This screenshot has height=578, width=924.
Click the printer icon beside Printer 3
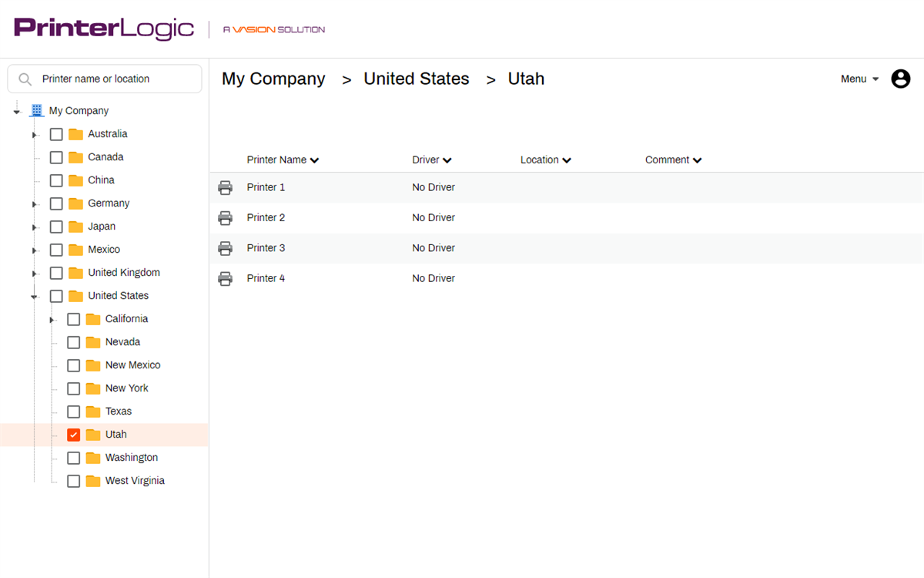[x=225, y=248]
